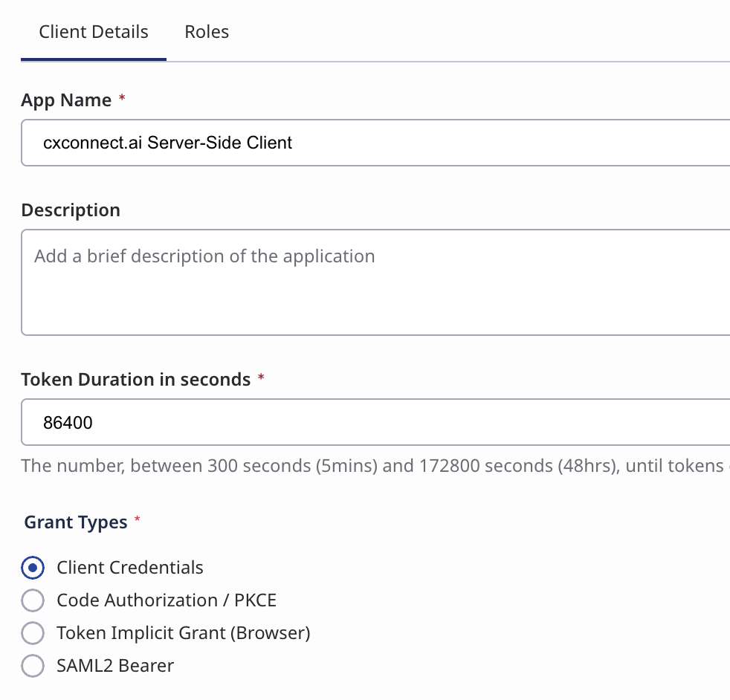Image resolution: width=730 pixels, height=700 pixels.
Task: Select the Client Credentials radio button
Action: click(x=33, y=568)
